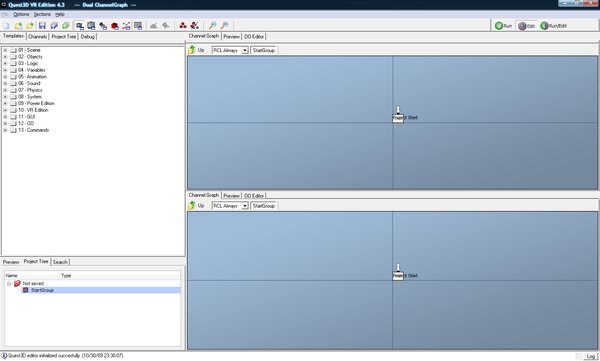Open the Preview tab in lower-left panel
This screenshot has width=600, height=361.
(x=11, y=262)
